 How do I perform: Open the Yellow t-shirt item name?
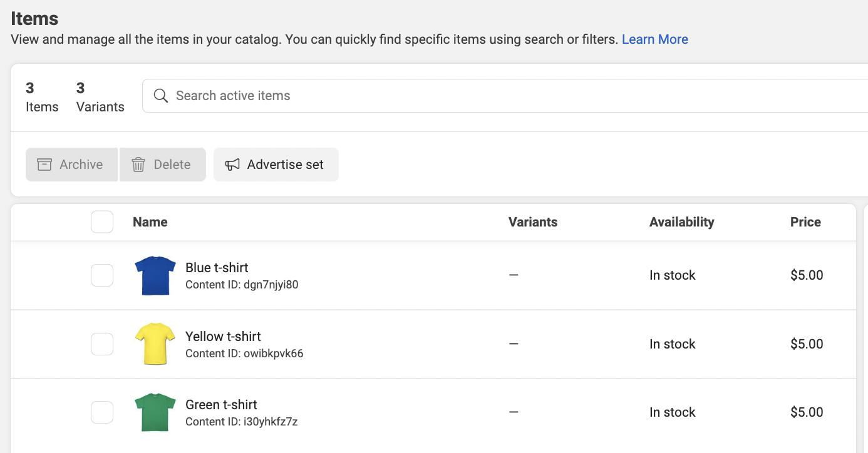point(223,337)
